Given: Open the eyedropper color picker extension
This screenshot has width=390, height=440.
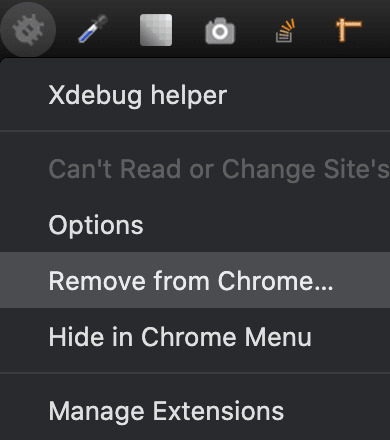Looking at the screenshot, I should (x=93, y=29).
